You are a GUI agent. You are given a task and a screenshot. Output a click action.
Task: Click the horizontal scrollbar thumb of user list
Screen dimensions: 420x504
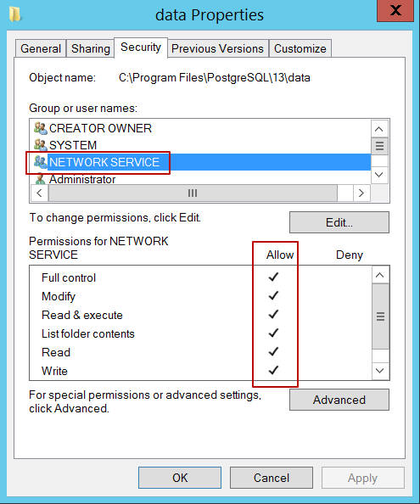(193, 193)
